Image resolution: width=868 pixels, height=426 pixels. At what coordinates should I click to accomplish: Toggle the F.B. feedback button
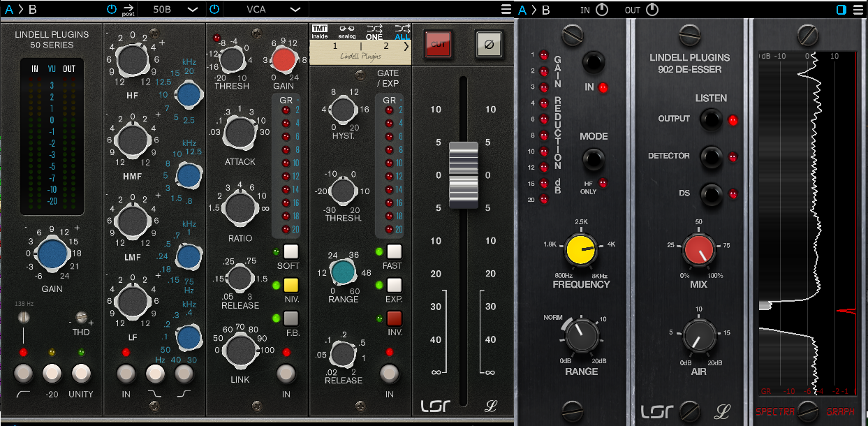click(291, 318)
